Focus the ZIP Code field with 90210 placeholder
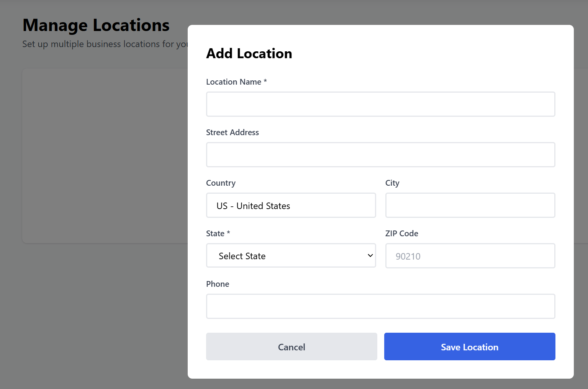The height and width of the screenshot is (389, 588). 470,256
